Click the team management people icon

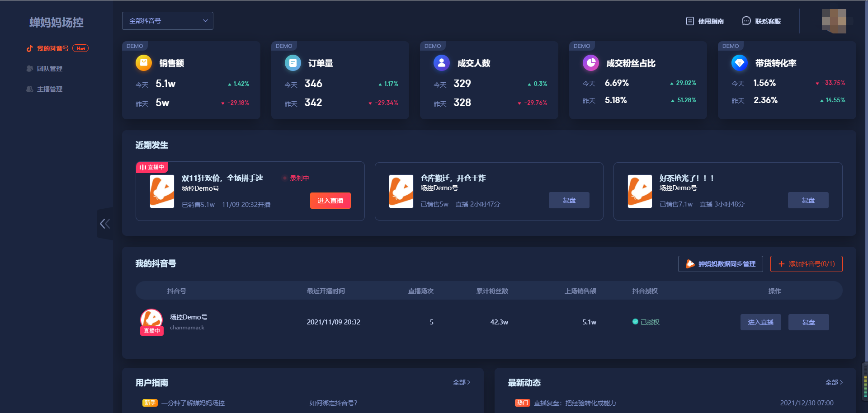pyautogui.click(x=30, y=69)
